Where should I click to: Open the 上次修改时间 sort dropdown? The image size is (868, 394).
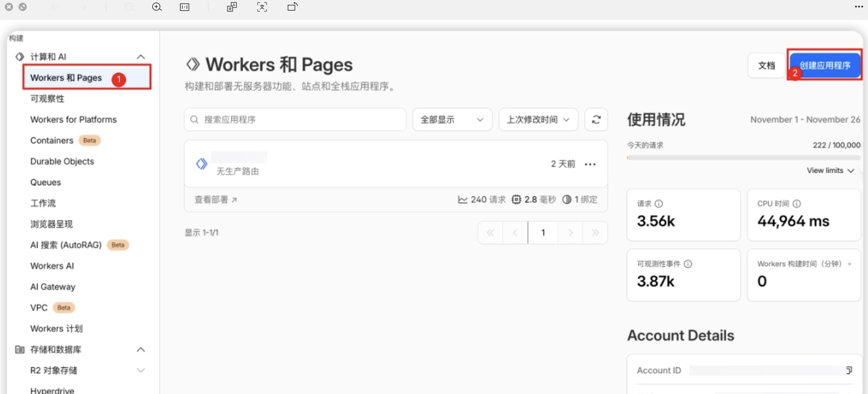click(x=538, y=119)
